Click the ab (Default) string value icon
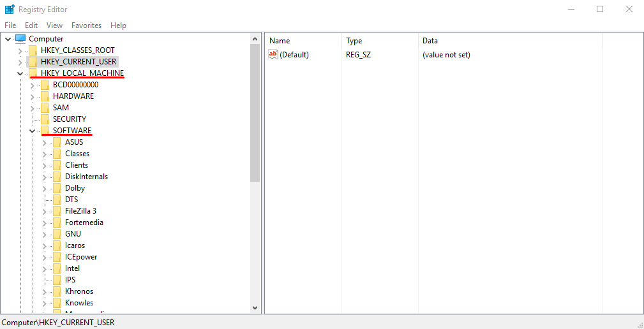Image resolution: width=644 pixels, height=329 pixels. 273,55
